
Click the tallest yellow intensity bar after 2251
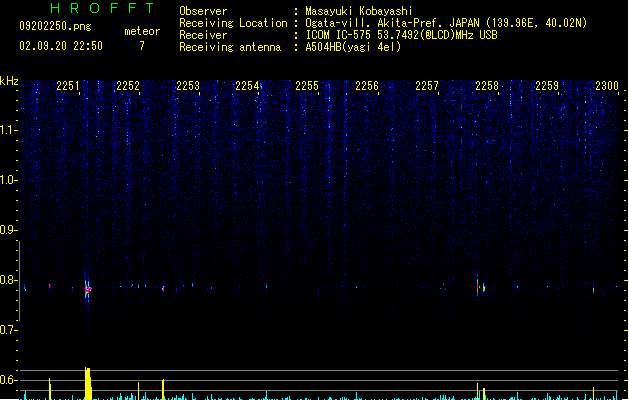88,383
